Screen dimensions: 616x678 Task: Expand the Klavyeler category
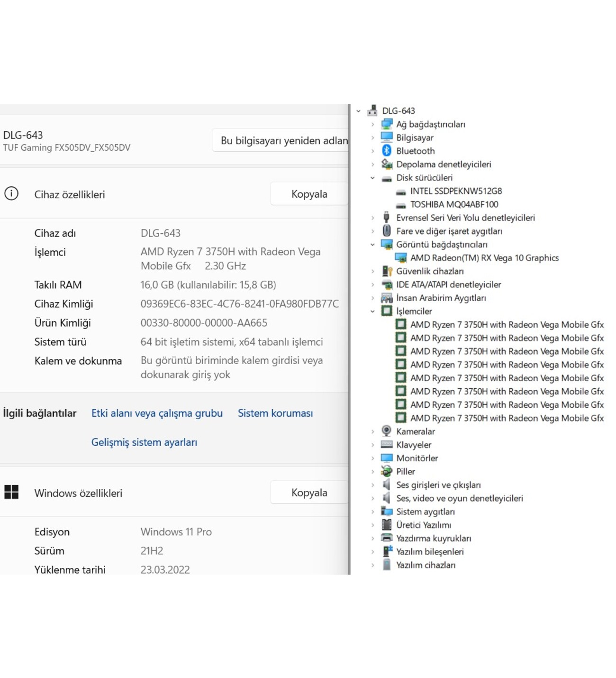click(x=372, y=445)
